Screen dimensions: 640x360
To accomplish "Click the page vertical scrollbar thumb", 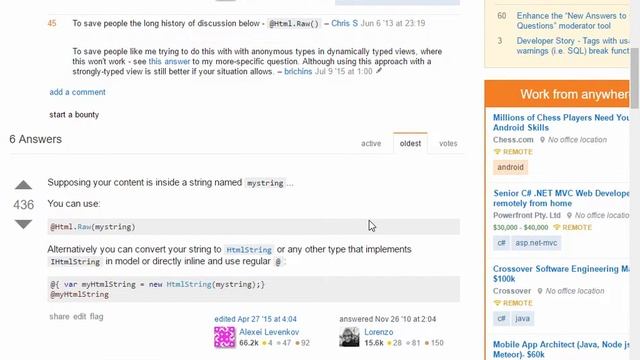I will pyautogui.click(x=635, y=78).
